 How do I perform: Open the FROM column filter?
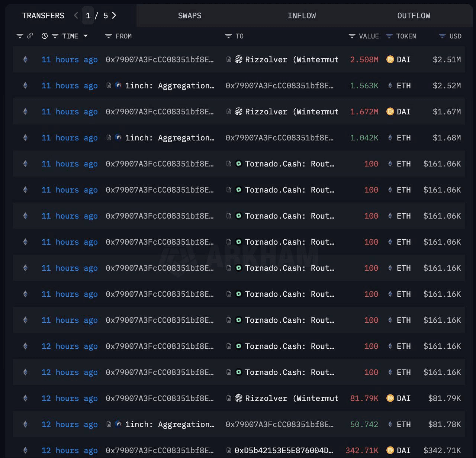pos(109,36)
